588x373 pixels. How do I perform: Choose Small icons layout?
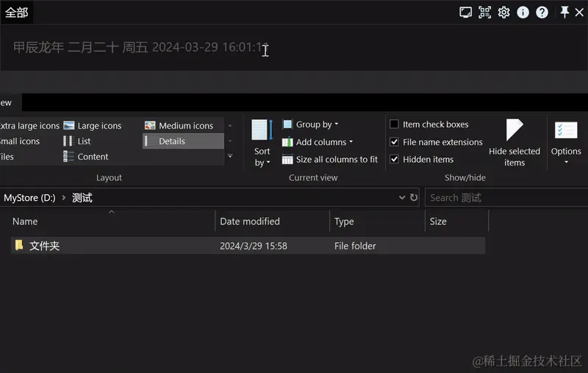(20, 141)
